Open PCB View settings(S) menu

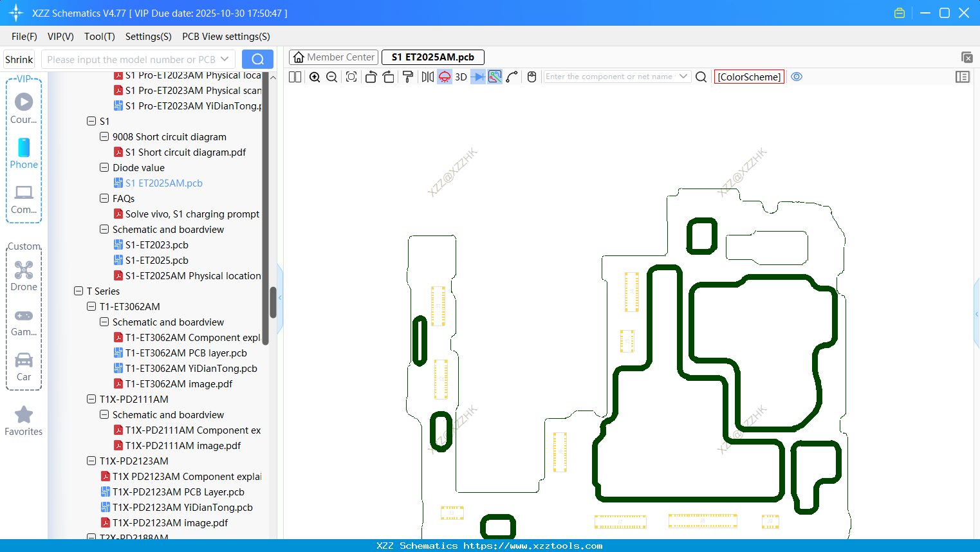pyautogui.click(x=226, y=37)
